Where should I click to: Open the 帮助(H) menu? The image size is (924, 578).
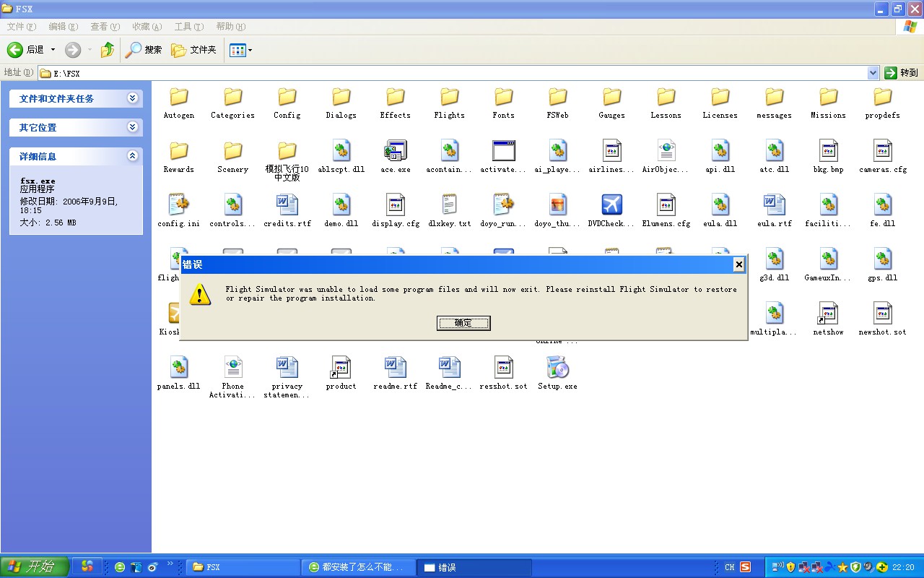230,27
